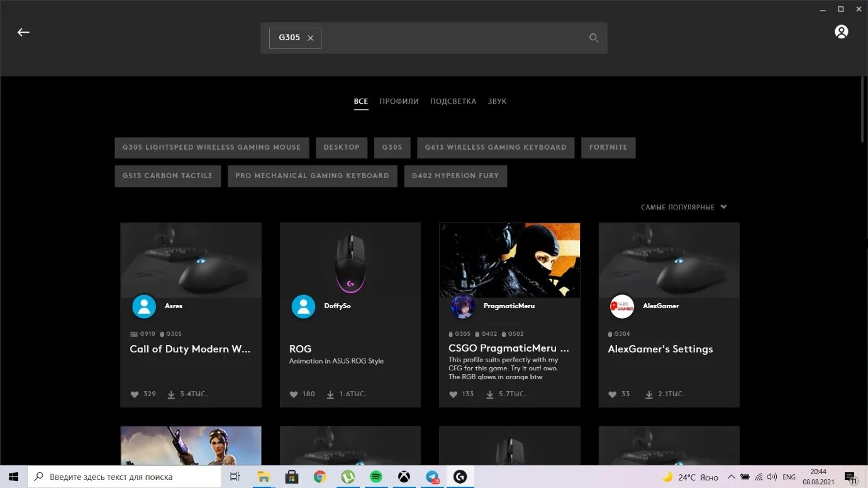Open the ROG profile mouse thumbnail
Image resolution: width=868 pixels, height=488 pixels.
click(350, 260)
